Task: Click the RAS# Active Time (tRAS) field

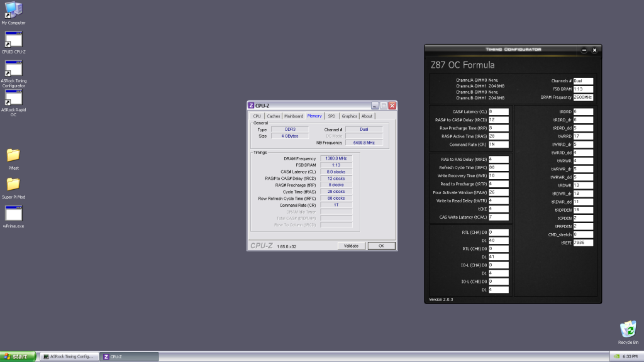Action: pyautogui.click(x=499, y=136)
